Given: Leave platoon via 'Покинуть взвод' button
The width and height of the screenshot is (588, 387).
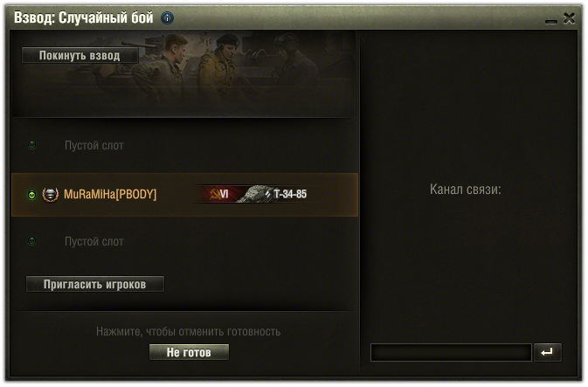Looking at the screenshot, I should click(x=80, y=56).
